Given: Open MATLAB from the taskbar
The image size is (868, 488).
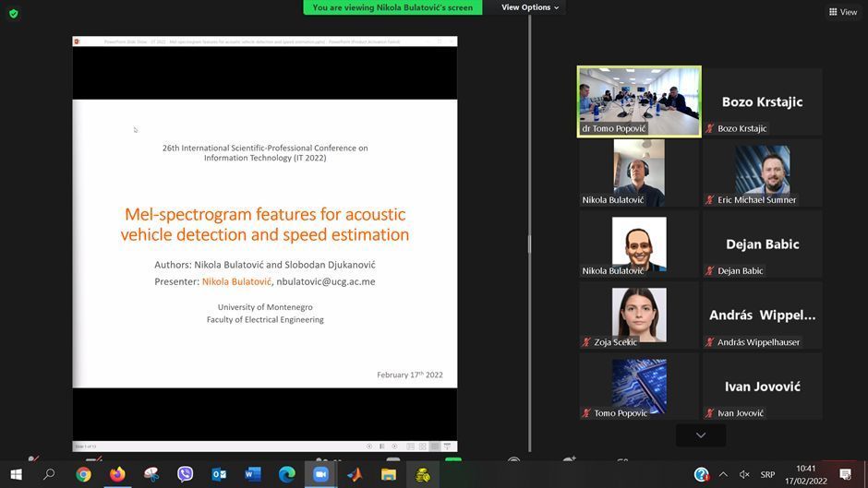Looking at the screenshot, I should [x=355, y=474].
